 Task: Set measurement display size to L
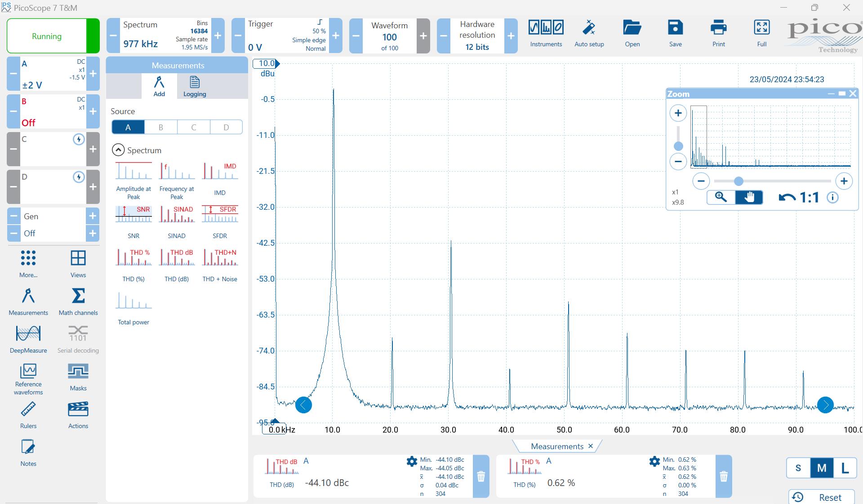[845, 468]
